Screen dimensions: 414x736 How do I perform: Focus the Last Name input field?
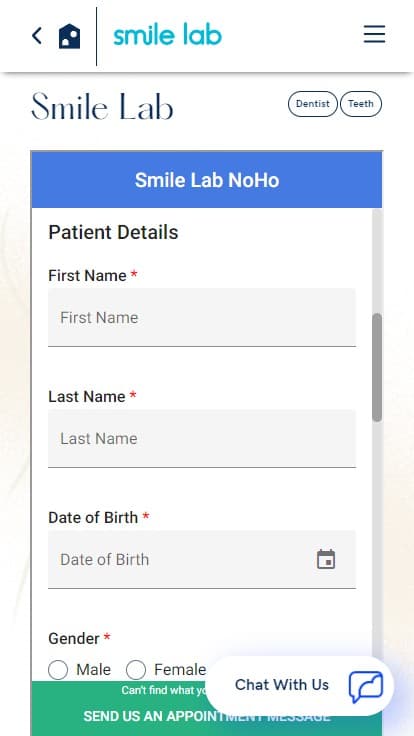coord(202,438)
